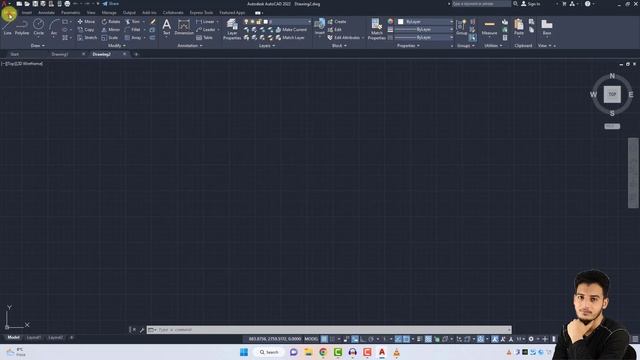This screenshot has width=640, height=360.
Task: Click the Move command
Action: pyautogui.click(x=86, y=22)
